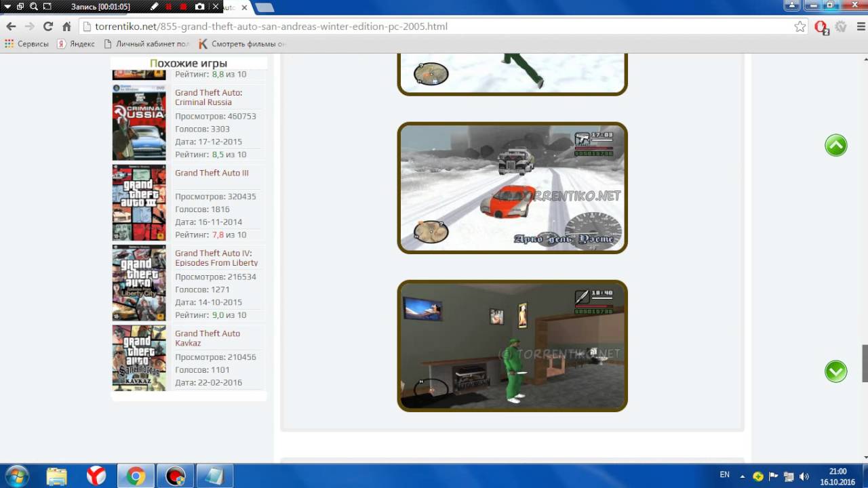The width and height of the screenshot is (868, 488).
Task: Click the recorder screen region icon
Action: (x=47, y=7)
